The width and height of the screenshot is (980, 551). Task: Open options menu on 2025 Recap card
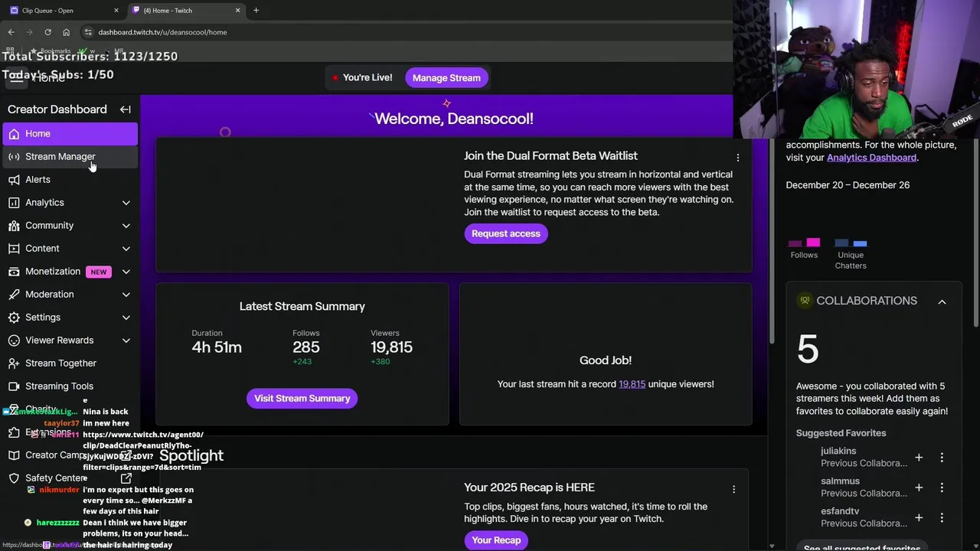tap(733, 489)
